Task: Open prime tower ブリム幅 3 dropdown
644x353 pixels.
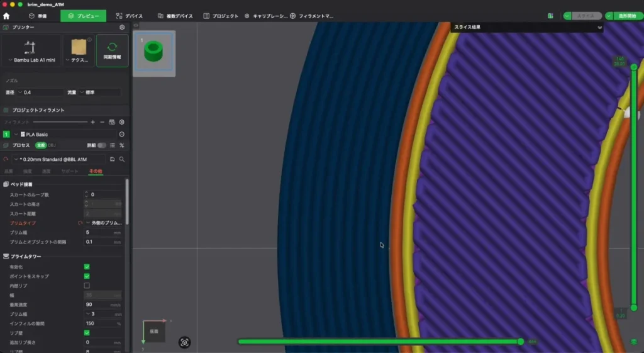Action: coord(103,314)
